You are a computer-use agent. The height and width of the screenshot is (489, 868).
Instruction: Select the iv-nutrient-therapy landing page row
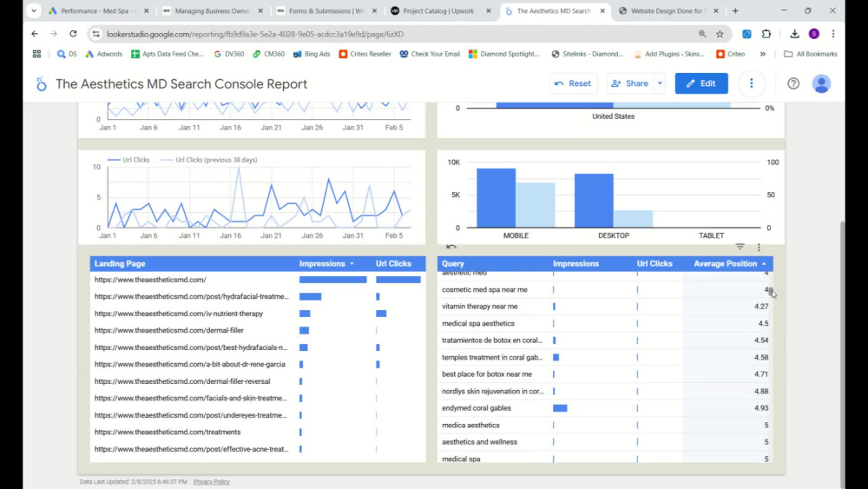click(258, 314)
